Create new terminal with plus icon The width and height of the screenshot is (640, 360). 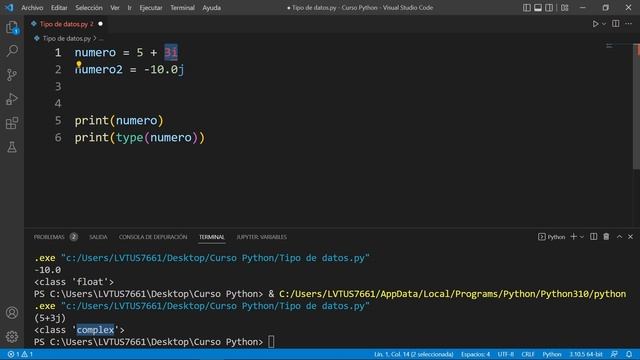click(x=573, y=237)
